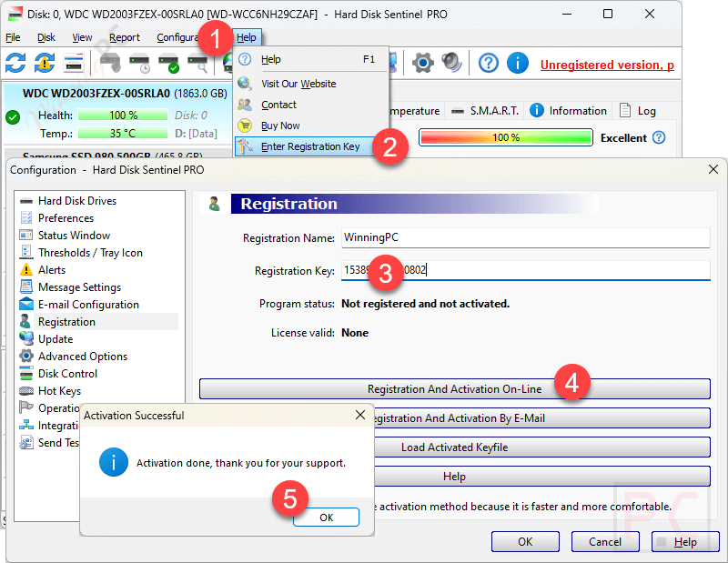Close the Configuration window
Screen dimensions: 728x563
coord(713,169)
